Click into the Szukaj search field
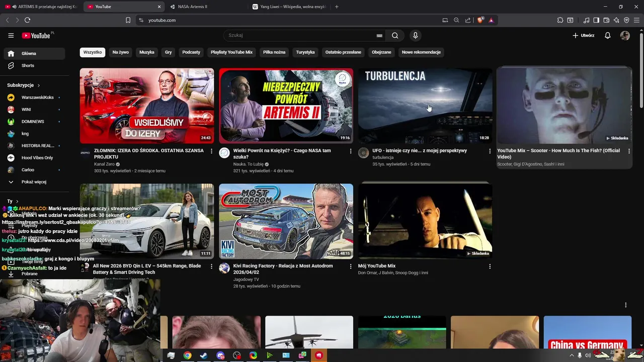Screen dimensions: 644x362 (x=300, y=35)
